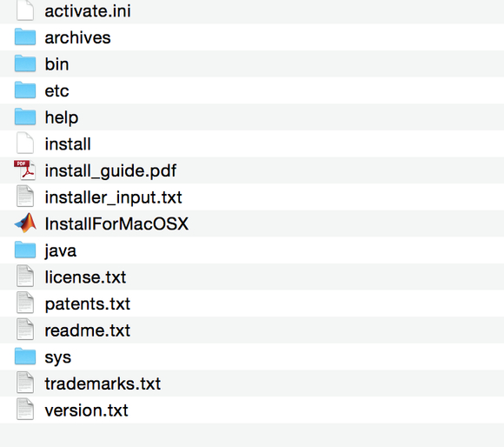Image resolution: width=504 pixels, height=447 pixels.
Task: Click the install_guide.pdf PDF icon
Action: [x=24, y=170]
